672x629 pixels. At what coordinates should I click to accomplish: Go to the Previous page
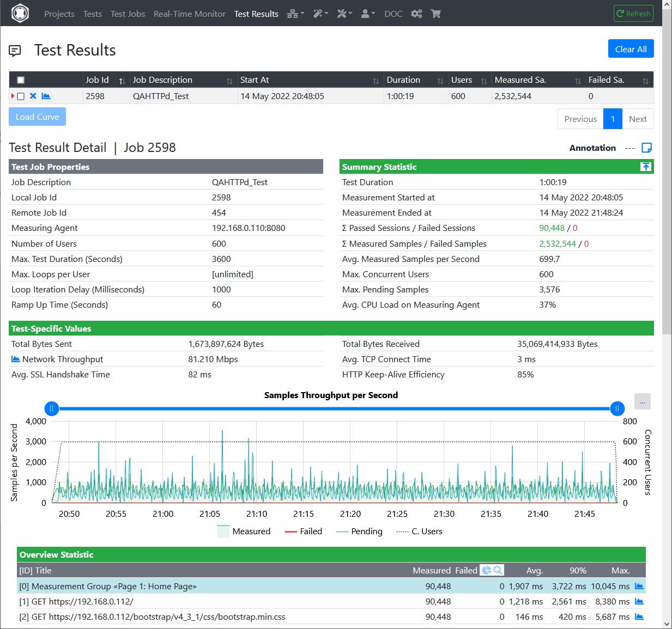pos(580,119)
